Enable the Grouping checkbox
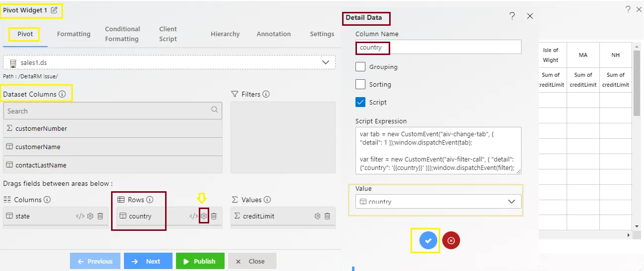 click(360, 66)
